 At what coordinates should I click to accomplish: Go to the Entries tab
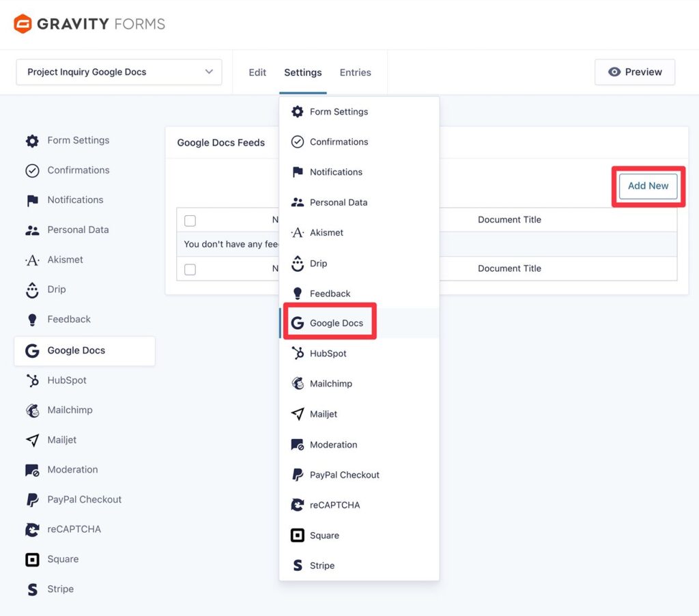click(355, 72)
